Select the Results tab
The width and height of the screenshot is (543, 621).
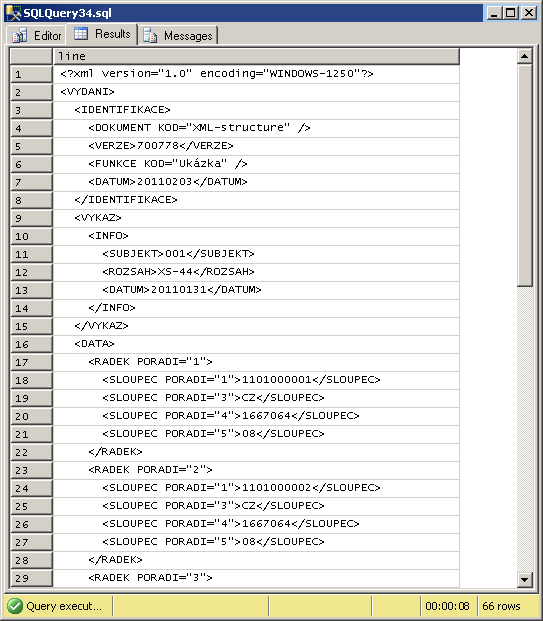coord(102,34)
